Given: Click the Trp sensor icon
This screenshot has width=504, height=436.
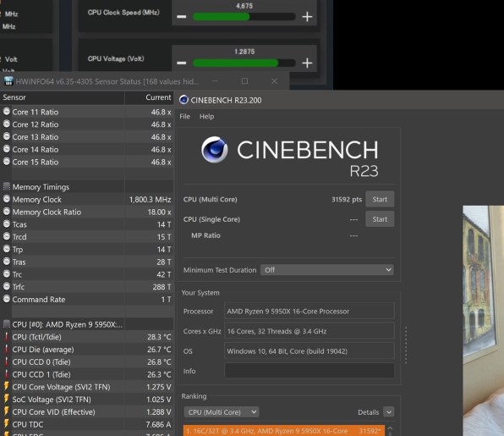Looking at the screenshot, I should coord(7,249).
